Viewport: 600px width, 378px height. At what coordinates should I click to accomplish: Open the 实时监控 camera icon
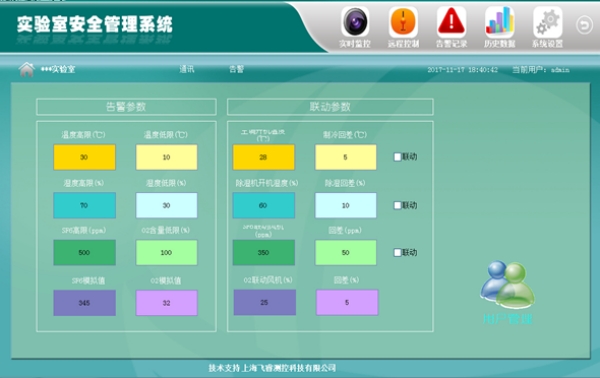pyautogui.click(x=355, y=22)
